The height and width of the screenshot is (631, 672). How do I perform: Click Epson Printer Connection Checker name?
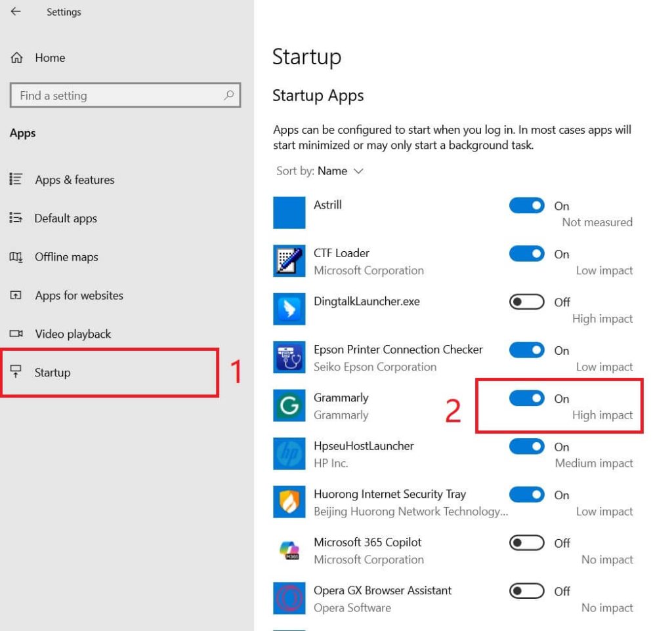pyautogui.click(x=398, y=349)
